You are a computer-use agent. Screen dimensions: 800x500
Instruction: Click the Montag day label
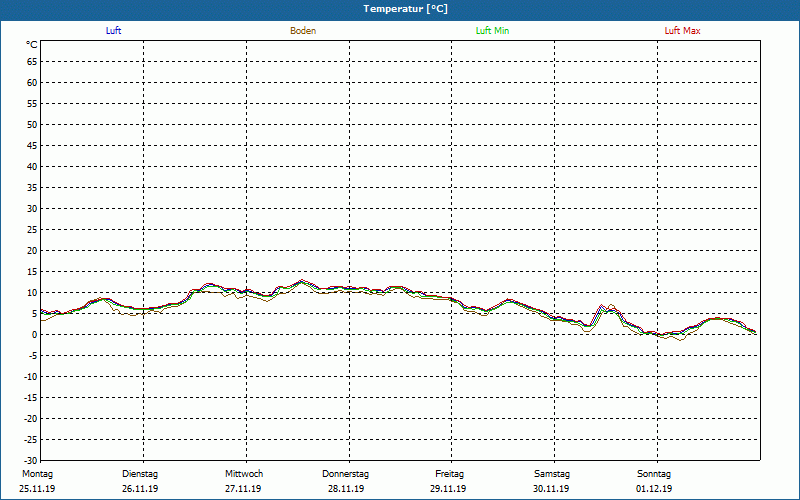[37, 474]
